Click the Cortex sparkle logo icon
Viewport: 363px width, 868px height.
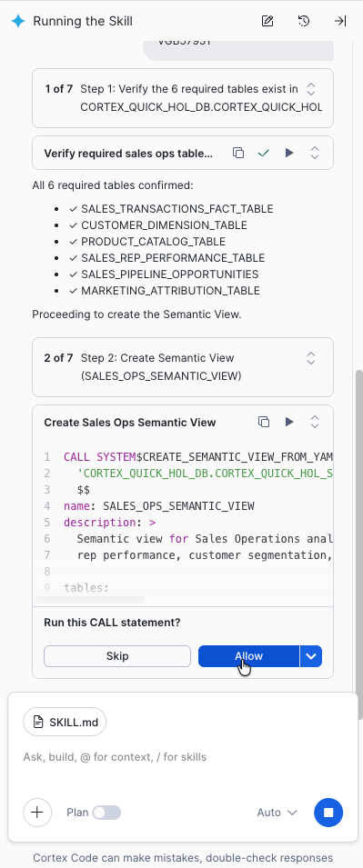tap(18, 21)
